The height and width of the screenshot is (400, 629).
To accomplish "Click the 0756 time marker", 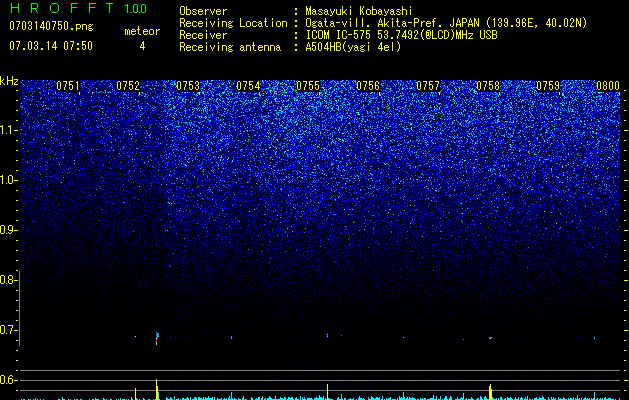I will (x=368, y=86).
